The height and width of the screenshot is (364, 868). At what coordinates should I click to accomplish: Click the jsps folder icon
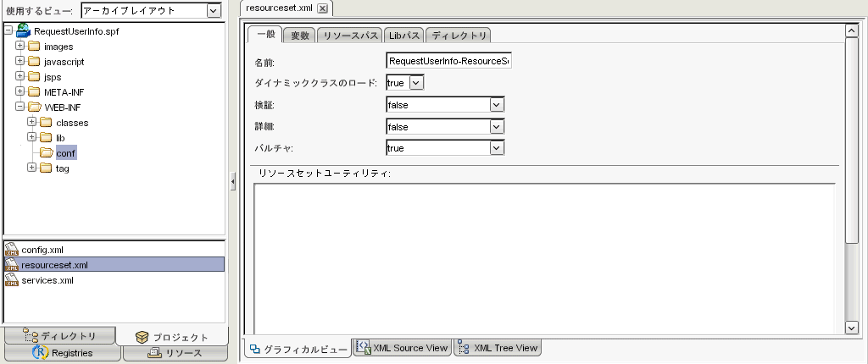[34, 77]
